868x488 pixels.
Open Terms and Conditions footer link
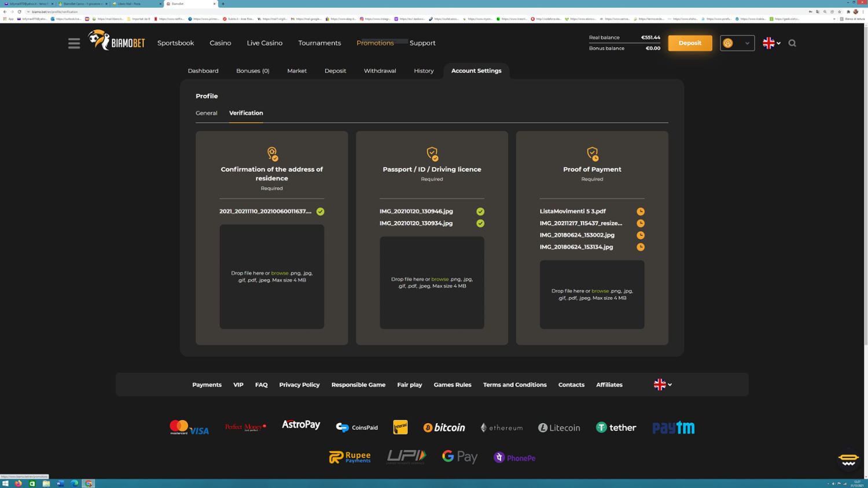(x=514, y=385)
